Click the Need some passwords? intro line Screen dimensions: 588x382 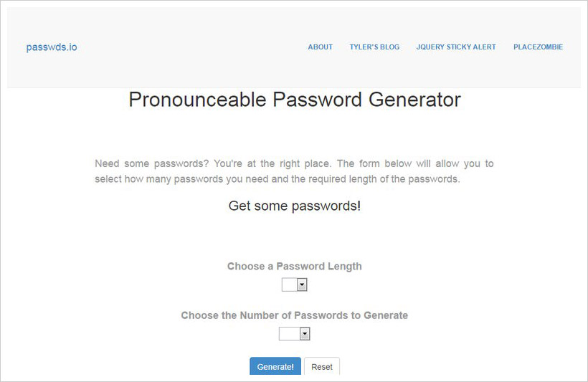[295, 163]
